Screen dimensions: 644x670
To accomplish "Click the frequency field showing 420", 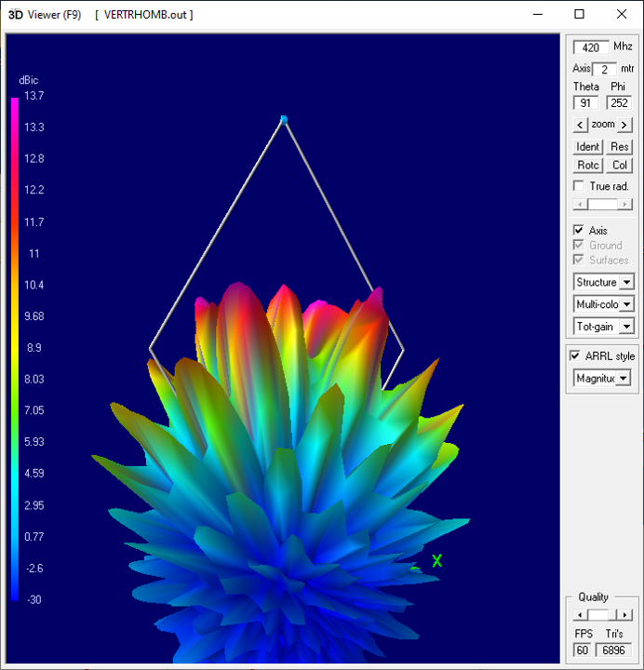I will point(591,47).
